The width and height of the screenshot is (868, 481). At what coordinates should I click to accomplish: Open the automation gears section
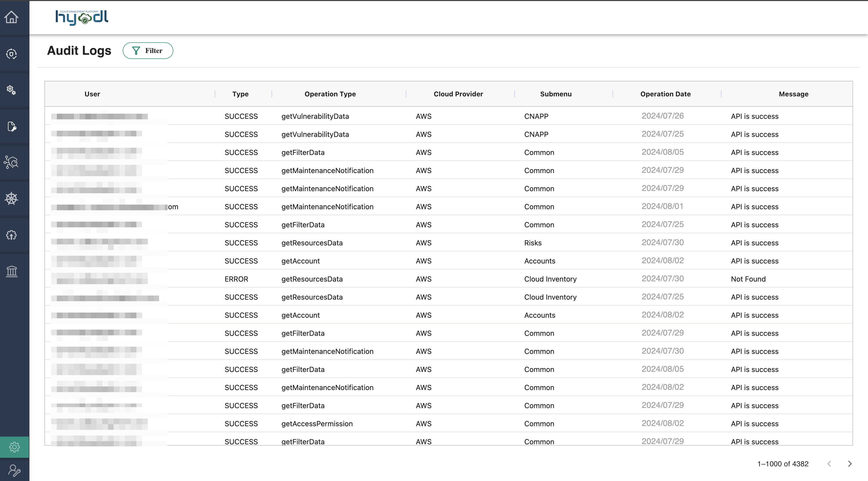(x=12, y=90)
